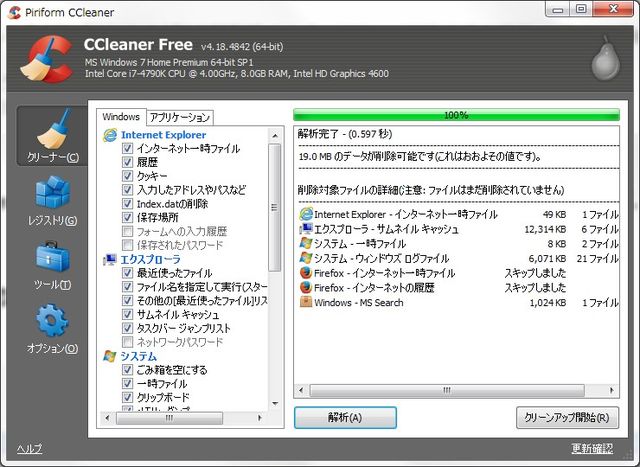640x467 pixels.
Task: Click the 解析(A) analyze button
Action: click(x=345, y=418)
